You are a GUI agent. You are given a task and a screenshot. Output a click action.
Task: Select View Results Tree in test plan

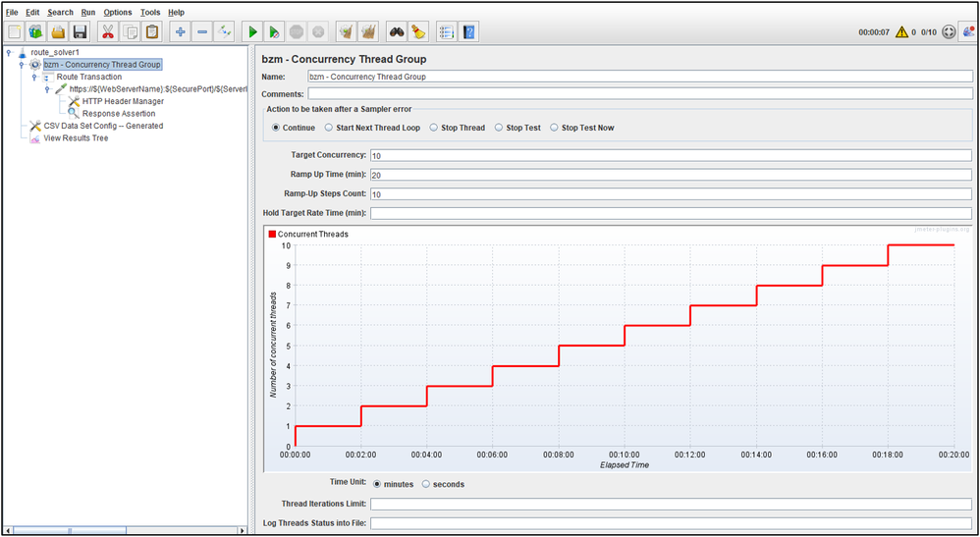coord(76,138)
